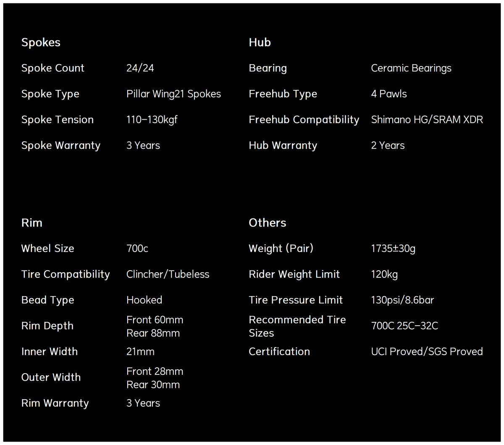Screen dimensions: 504x445
Task: Select the '21mm' inner width value
Action: (140, 352)
